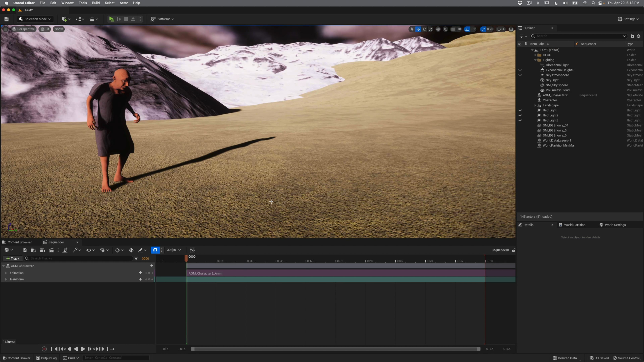The width and height of the screenshot is (644, 362).
Task: Start Play in Editor with green play button
Action: pos(112,19)
